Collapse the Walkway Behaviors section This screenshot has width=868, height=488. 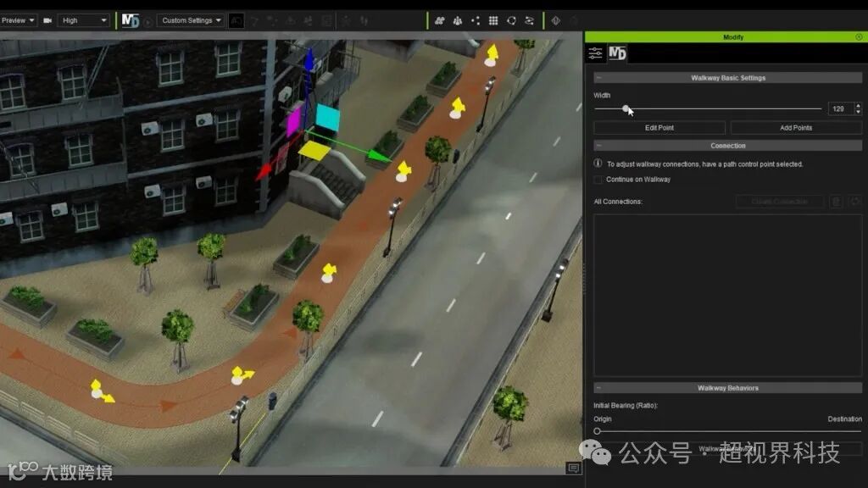pyautogui.click(x=598, y=388)
